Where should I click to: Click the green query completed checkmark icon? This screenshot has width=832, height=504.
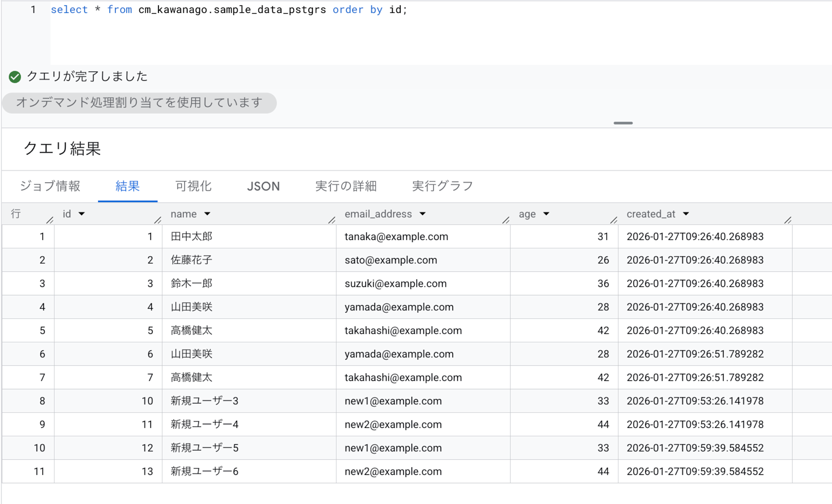point(15,77)
